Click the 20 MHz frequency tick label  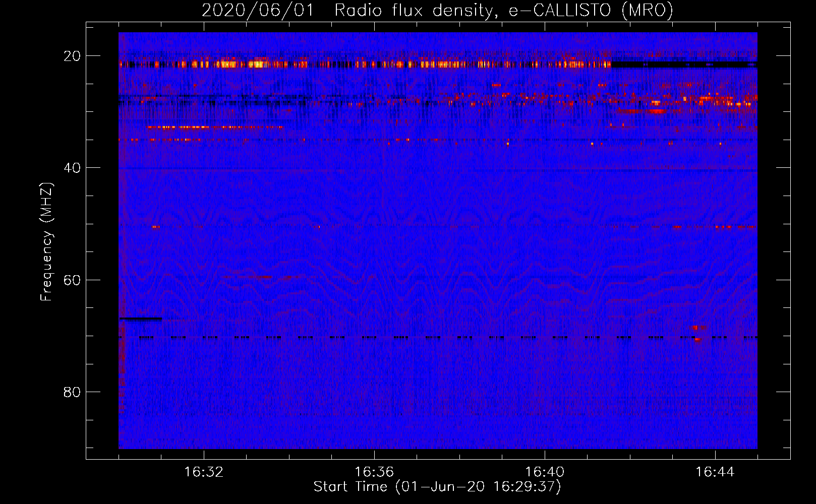point(72,56)
